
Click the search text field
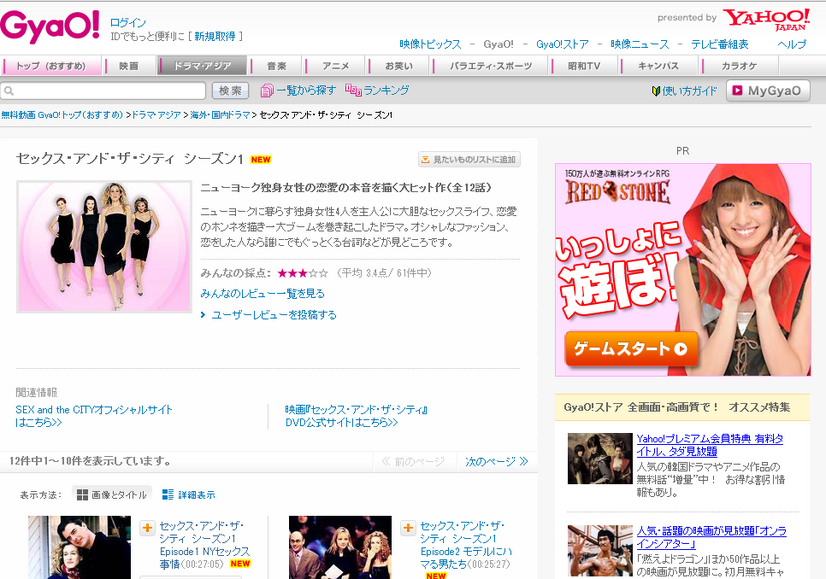pos(103,91)
